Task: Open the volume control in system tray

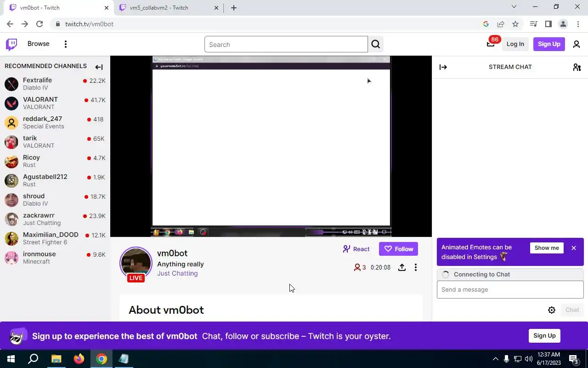Action: point(529,359)
